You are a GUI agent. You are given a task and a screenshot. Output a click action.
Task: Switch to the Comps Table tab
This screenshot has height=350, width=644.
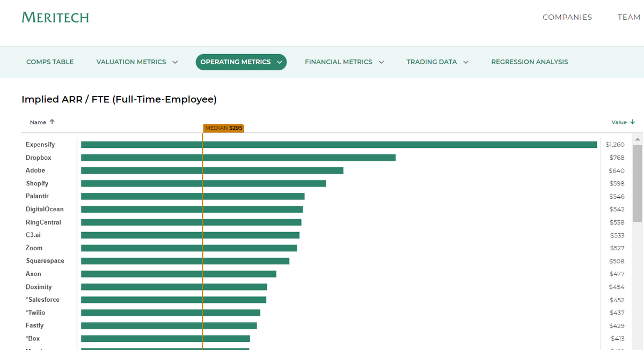(x=50, y=62)
